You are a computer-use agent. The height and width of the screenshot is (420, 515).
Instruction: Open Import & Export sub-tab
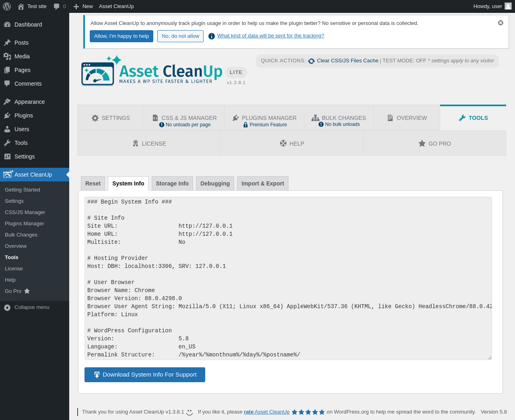(x=263, y=183)
